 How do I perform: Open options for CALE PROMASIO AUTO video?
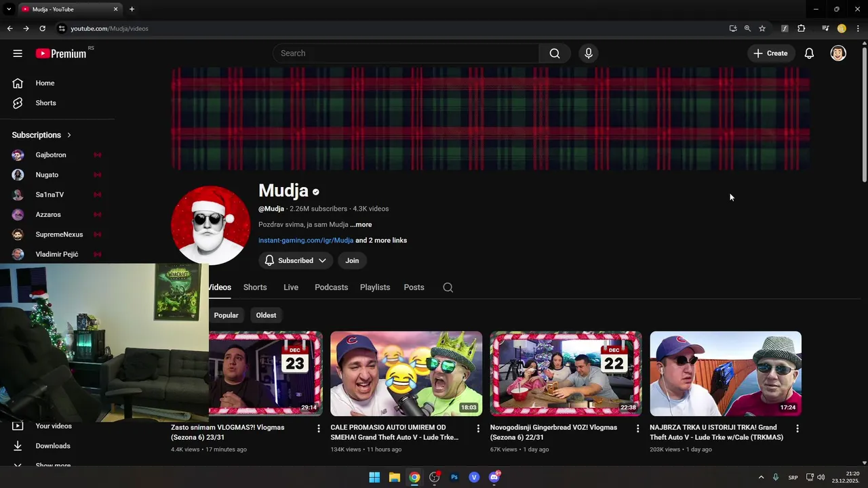478,428
